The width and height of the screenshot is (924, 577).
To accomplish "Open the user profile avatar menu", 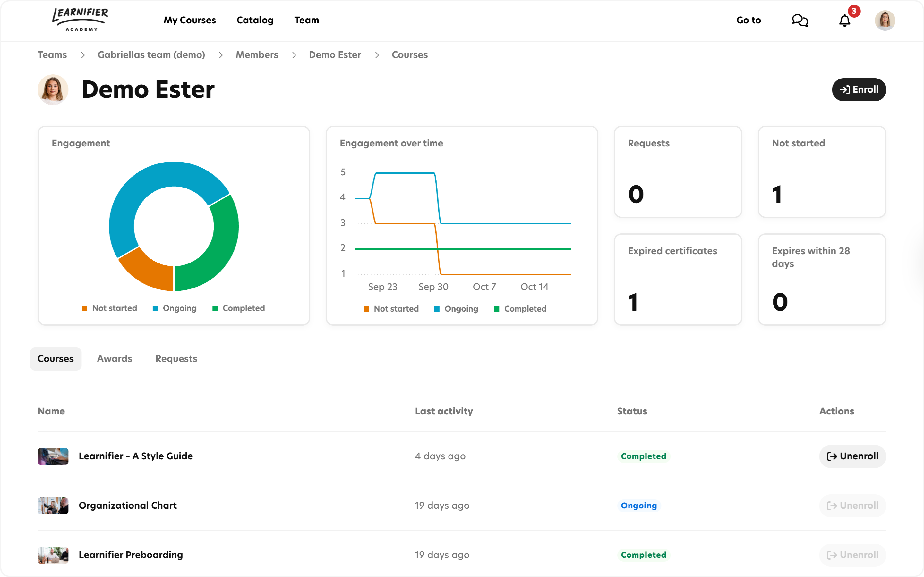I will coord(885,20).
